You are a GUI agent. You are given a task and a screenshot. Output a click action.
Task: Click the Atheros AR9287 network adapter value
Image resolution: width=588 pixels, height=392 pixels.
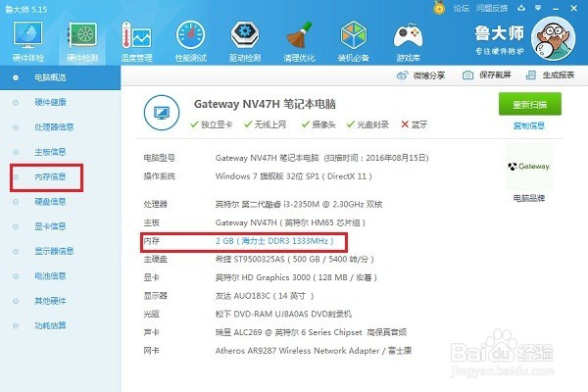click(314, 351)
